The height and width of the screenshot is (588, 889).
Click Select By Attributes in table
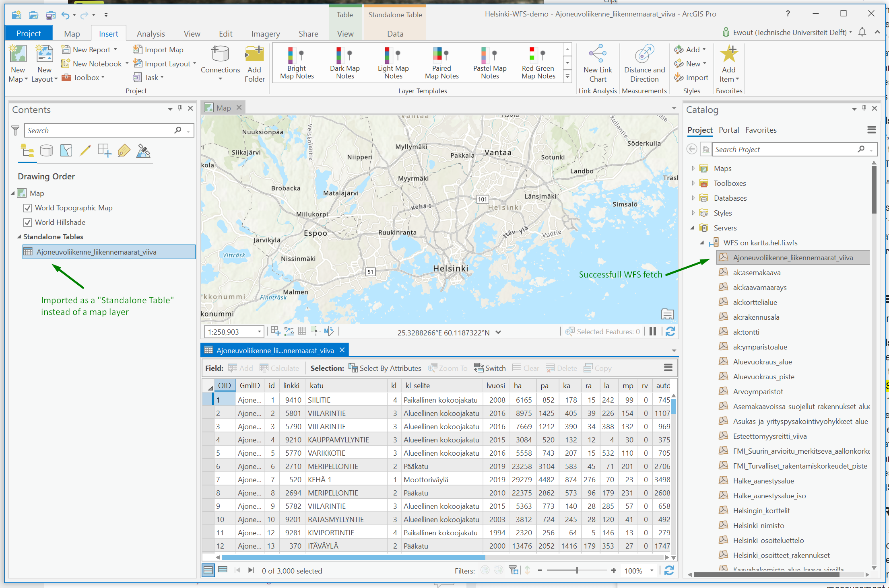click(x=385, y=368)
